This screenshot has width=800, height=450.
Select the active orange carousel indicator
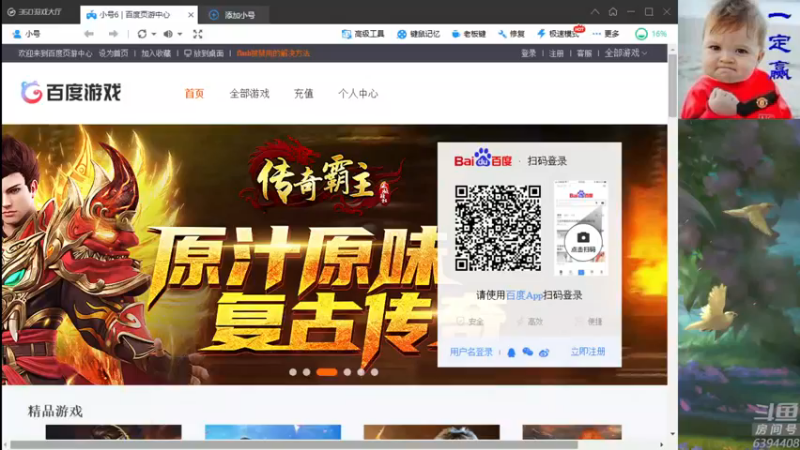tap(327, 372)
